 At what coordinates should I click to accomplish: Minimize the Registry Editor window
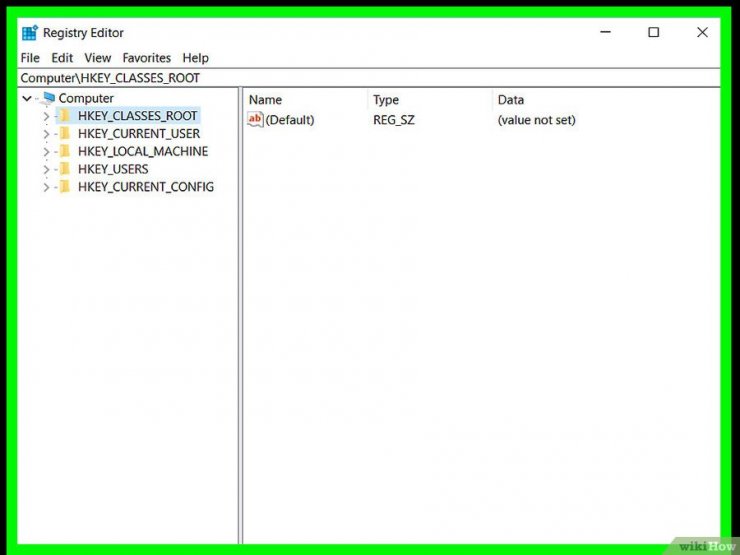(x=605, y=32)
